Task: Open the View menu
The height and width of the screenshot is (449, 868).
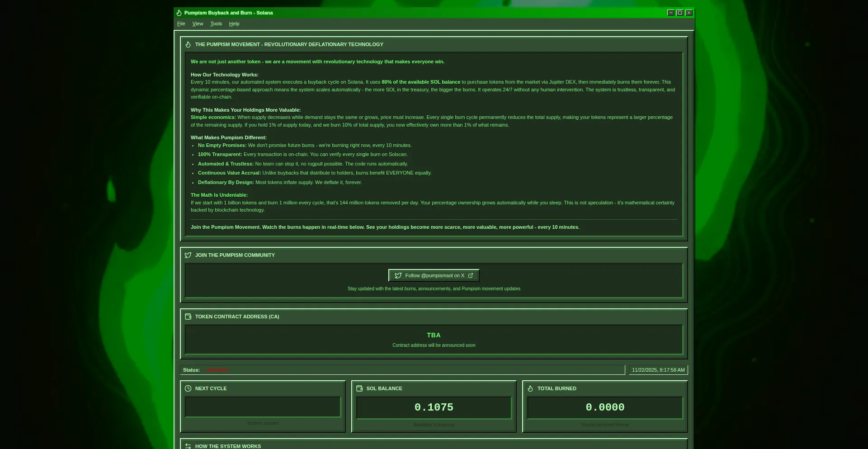Action: click(x=198, y=24)
